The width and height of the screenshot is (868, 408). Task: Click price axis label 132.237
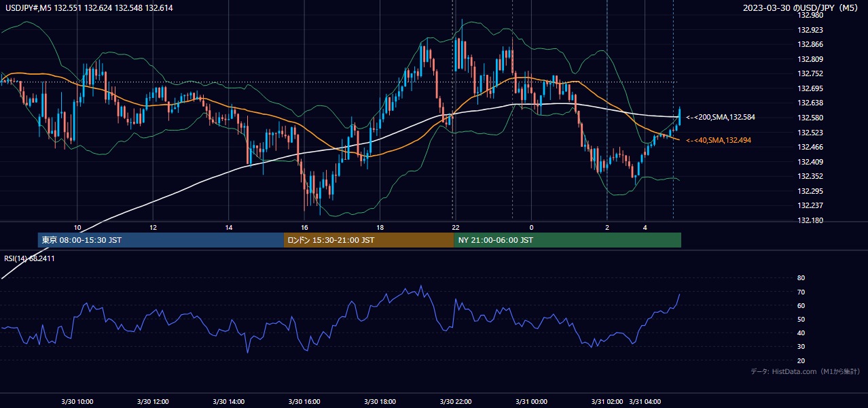[810, 205]
